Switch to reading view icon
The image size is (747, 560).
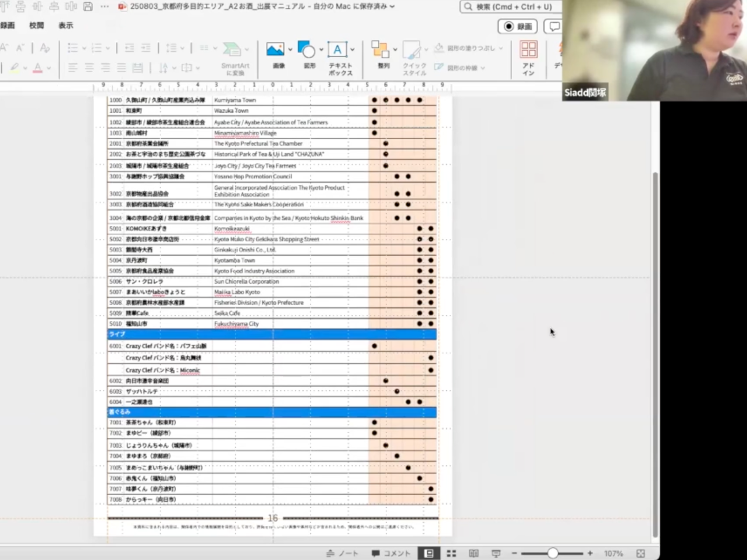(x=474, y=553)
